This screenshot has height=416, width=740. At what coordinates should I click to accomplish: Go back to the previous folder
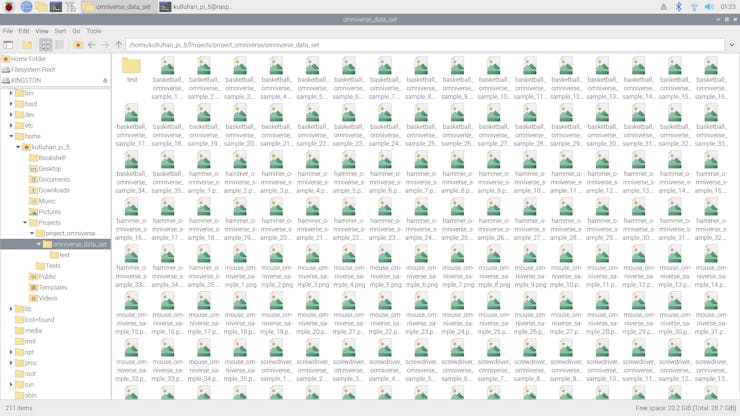click(x=92, y=45)
